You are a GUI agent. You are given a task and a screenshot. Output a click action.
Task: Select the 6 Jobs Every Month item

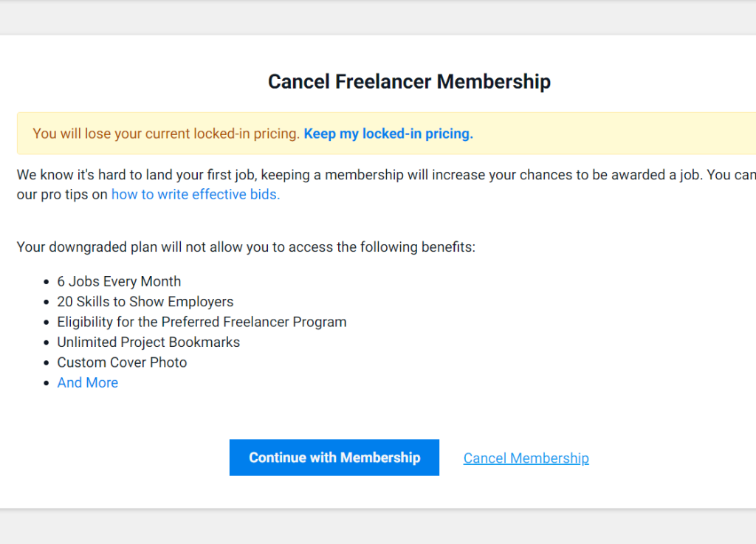[119, 281]
